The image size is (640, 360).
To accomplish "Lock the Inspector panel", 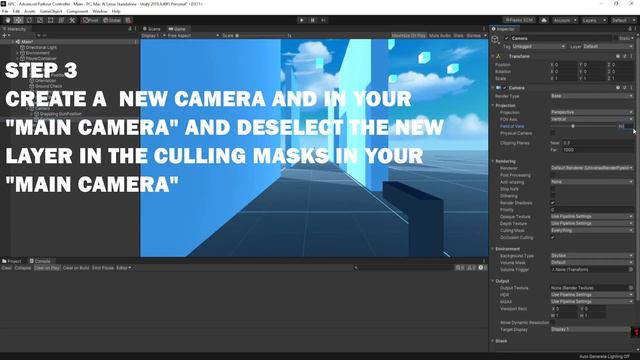I will point(630,29).
